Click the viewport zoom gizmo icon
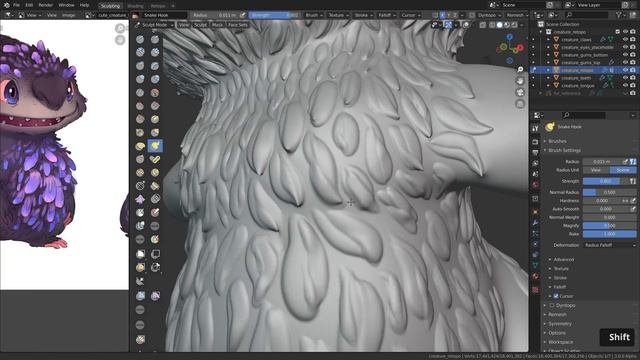 pos(520,69)
